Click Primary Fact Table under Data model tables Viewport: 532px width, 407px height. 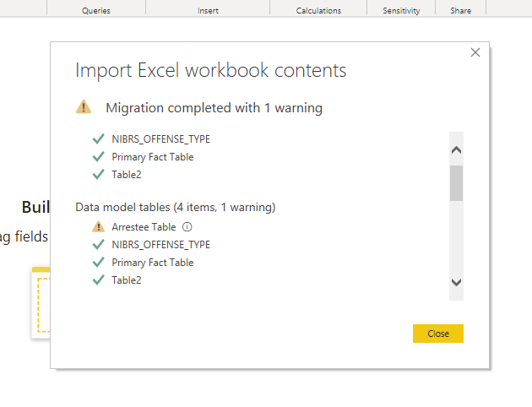153,263
